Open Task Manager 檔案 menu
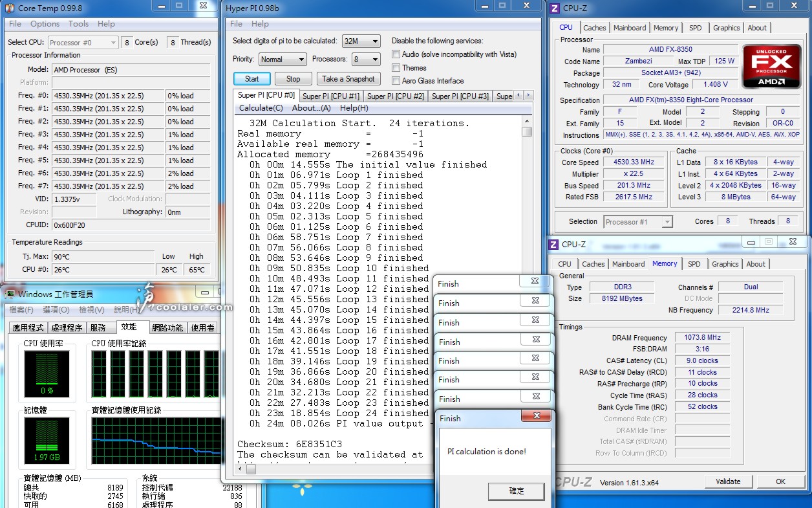This screenshot has width=812, height=508. point(21,310)
